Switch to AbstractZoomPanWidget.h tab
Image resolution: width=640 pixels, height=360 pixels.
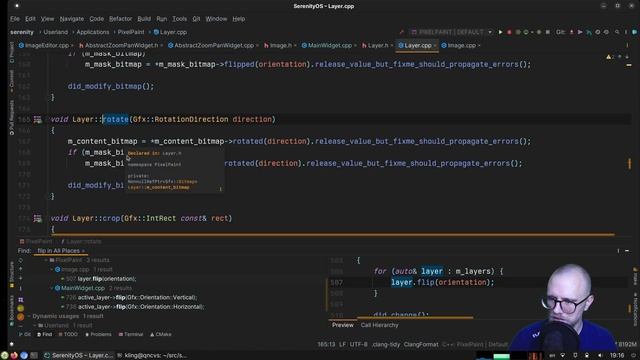[121, 45]
